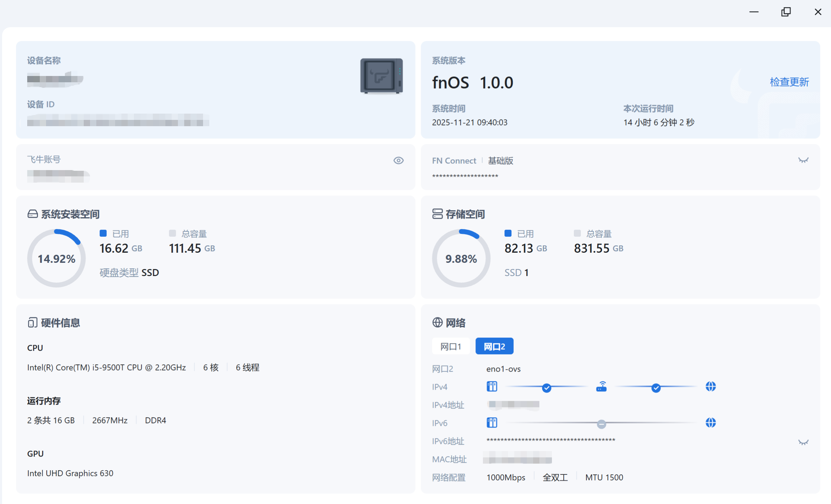Click the 9.88% storage usage ring

point(461,259)
